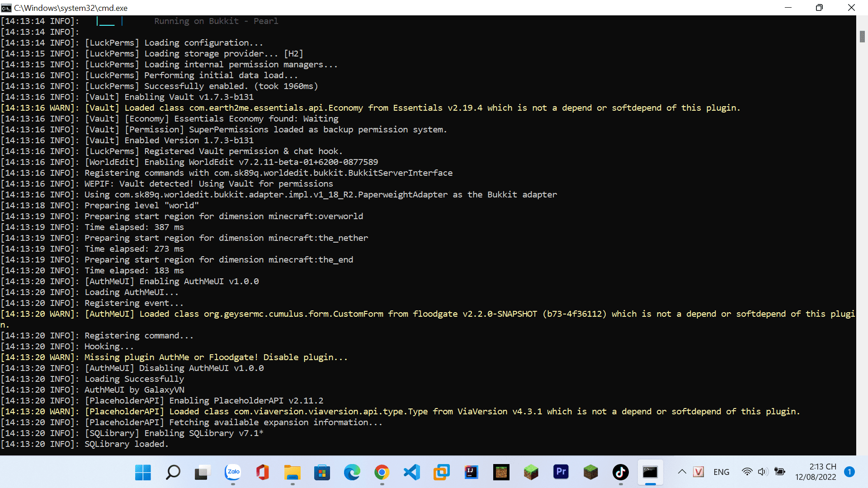Open IntelliJ IDEA from taskbar
Screen dimensions: 868x488
point(472,472)
